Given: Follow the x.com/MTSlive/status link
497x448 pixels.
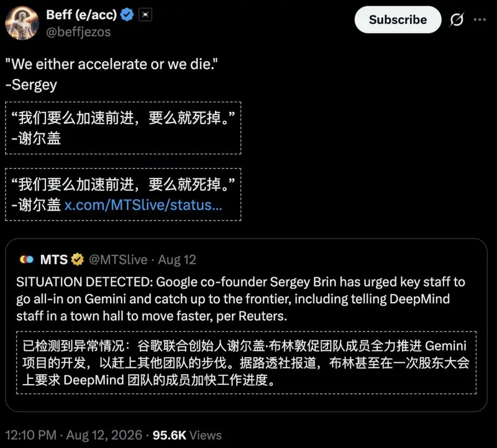Looking at the screenshot, I should (144, 205).
